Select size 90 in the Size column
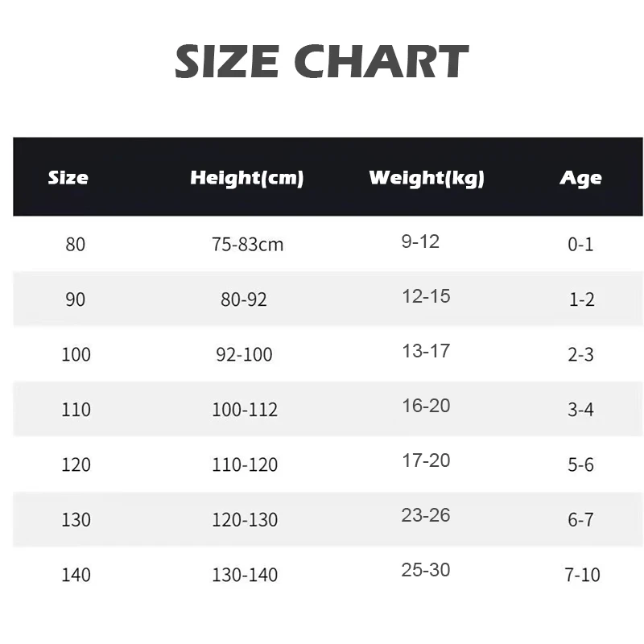Image resolution: width=644 pixels, height=644 pixels. click(x=75, y=299)
